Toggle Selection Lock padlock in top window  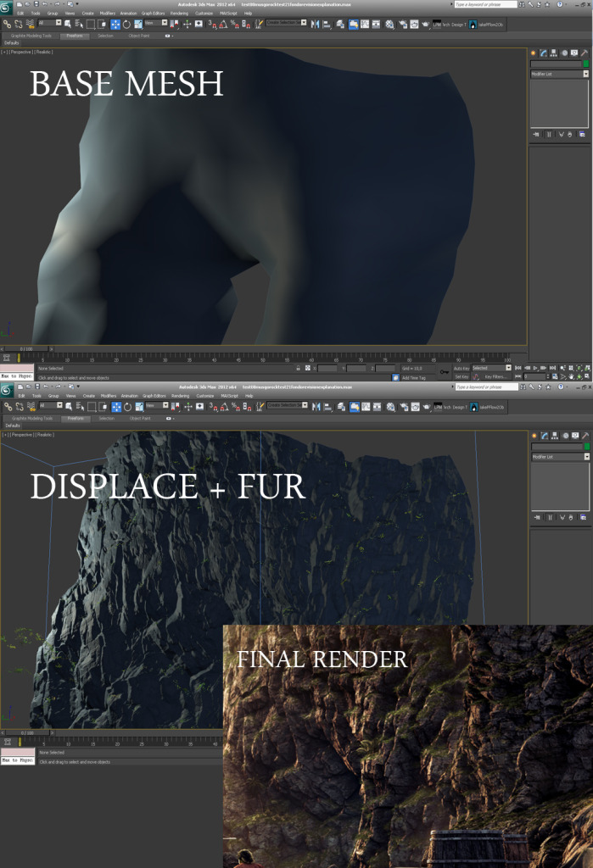(x=298, y=368)
